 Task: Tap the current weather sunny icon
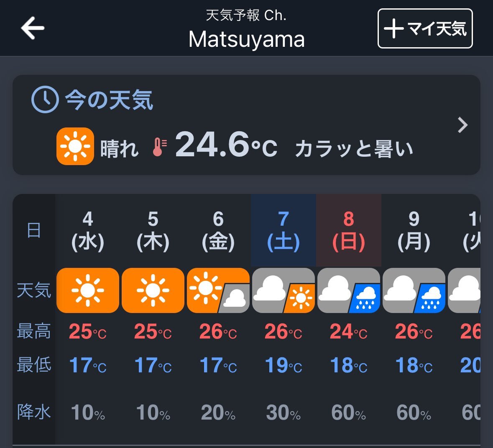pos(75,146)
